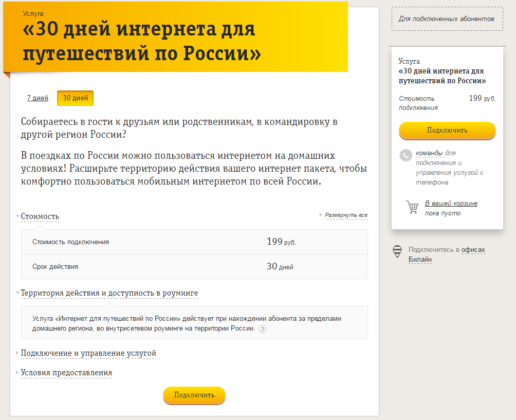Click the small triangle beside Развернуть все
This screenshot has height=420, width=516.
click(x=321, y=215)
